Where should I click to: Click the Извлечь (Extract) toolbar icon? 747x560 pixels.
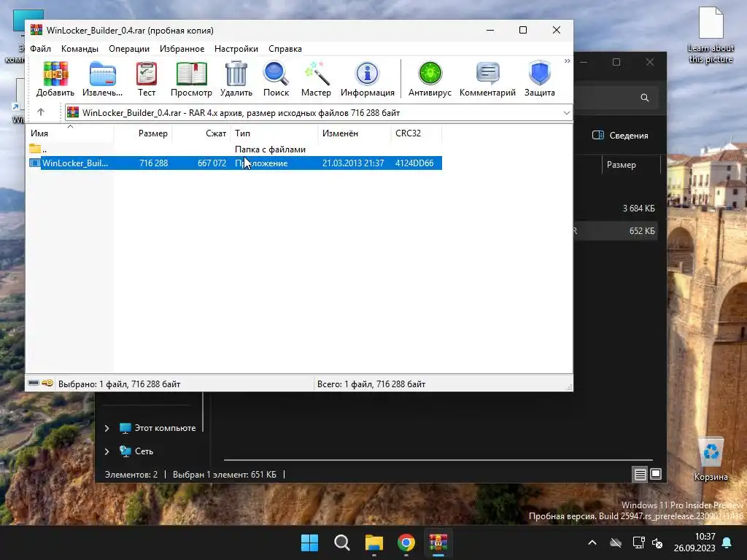102,79
